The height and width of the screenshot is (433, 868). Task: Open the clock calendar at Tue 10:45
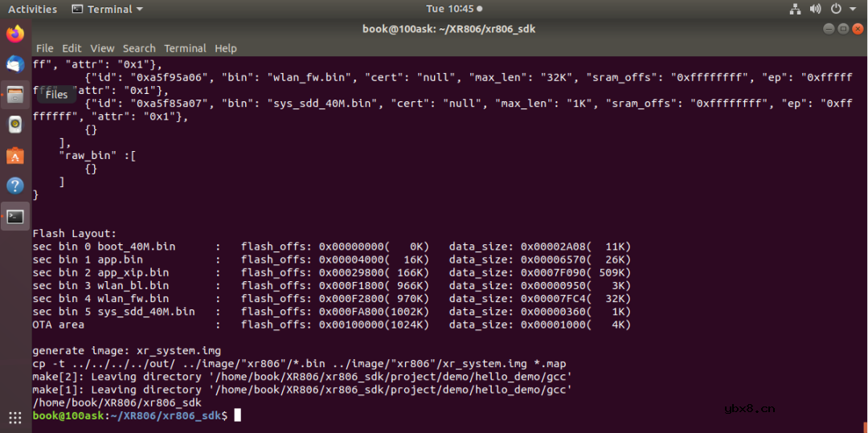coord(454,9)
